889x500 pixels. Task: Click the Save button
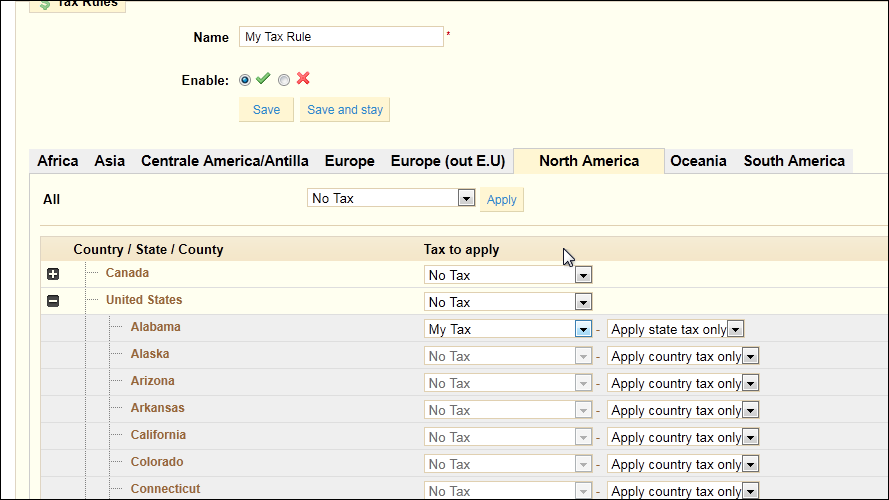[266, 109]
